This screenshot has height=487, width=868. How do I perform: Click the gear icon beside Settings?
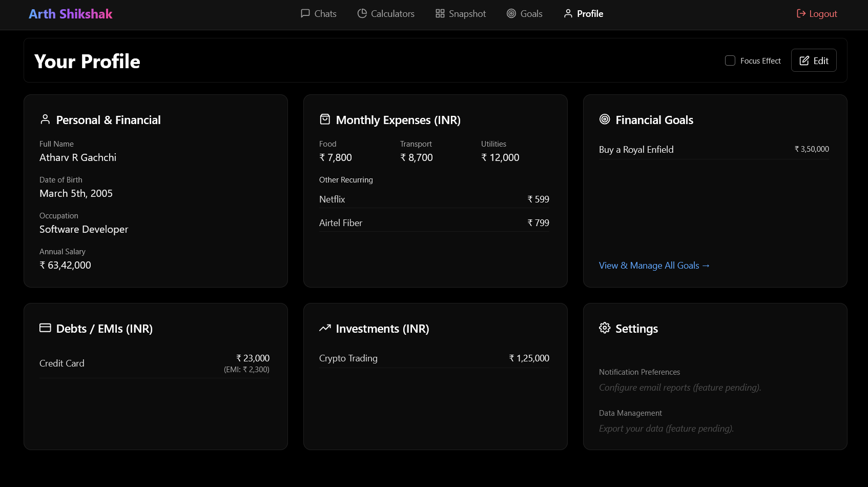(605, 328)
